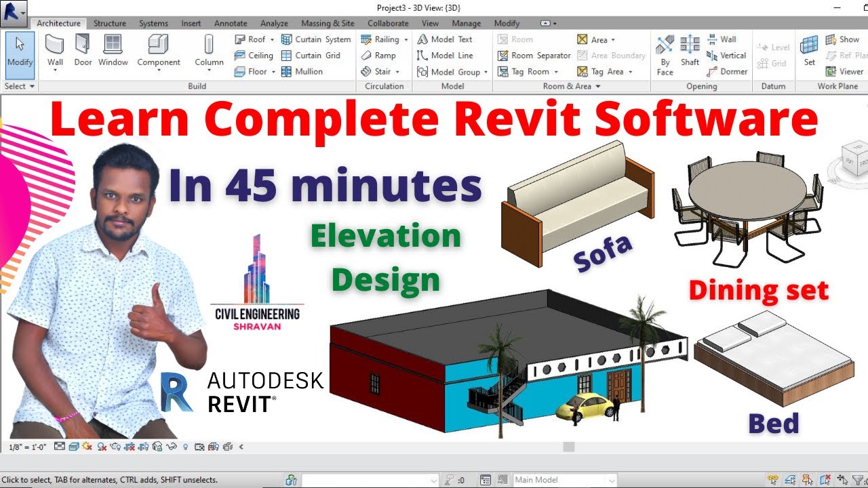Switch to the Structure tab
Viewport: 868px width, 488px height.
click(109, 23)
